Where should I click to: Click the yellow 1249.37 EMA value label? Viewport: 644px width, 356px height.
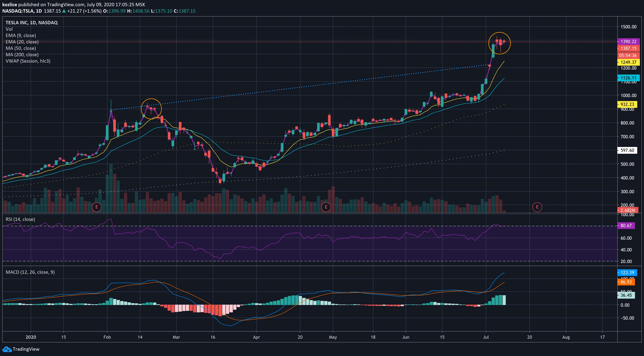tap(628, 62)
